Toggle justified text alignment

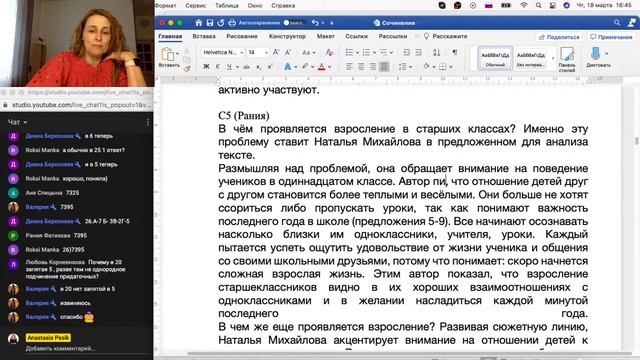(x=384, y=67)
